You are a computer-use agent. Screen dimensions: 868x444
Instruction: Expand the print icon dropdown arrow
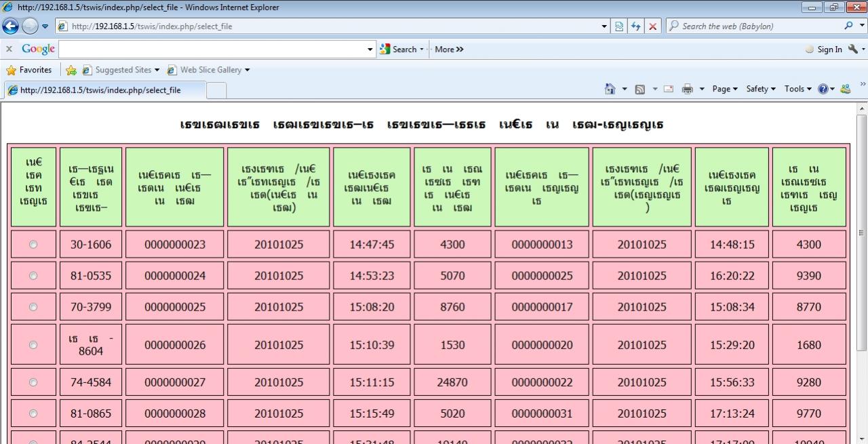click(x=702, y=89)
